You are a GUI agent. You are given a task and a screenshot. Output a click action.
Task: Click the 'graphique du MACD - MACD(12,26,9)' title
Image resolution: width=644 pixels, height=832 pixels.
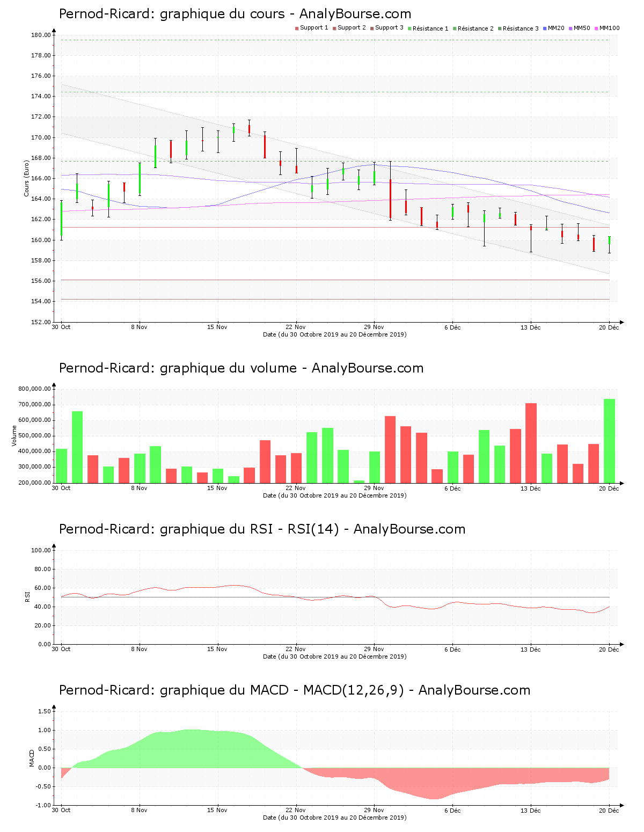pyautogui.click(x=295, y=690)
